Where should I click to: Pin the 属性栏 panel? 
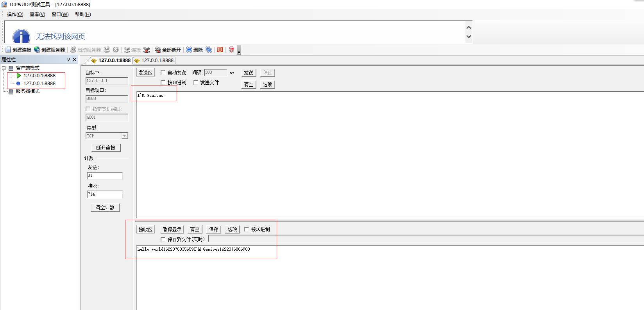[x=68, y=59]
